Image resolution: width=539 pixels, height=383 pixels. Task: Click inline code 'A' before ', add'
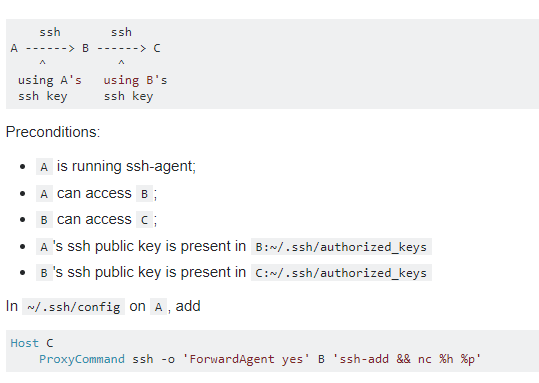click(158, 307)
